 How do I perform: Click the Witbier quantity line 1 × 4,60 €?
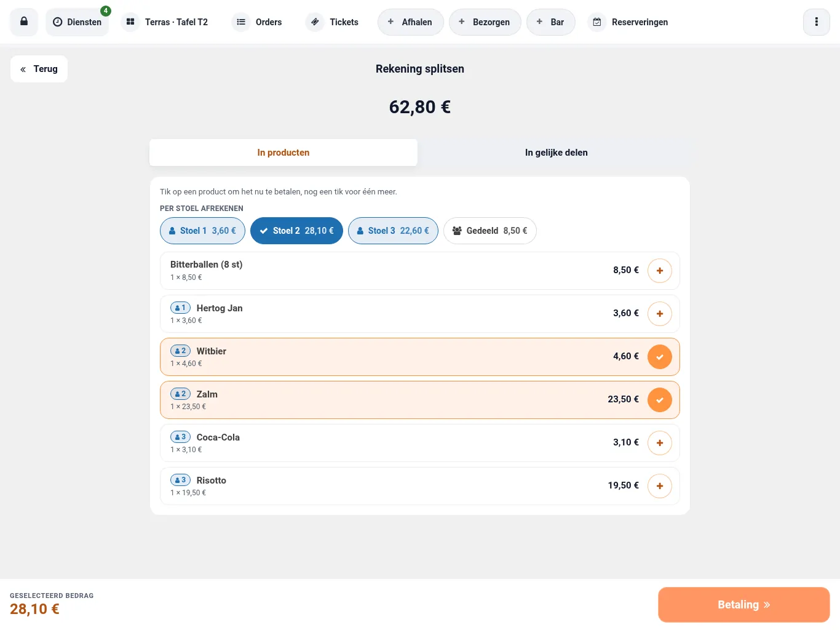186,364
